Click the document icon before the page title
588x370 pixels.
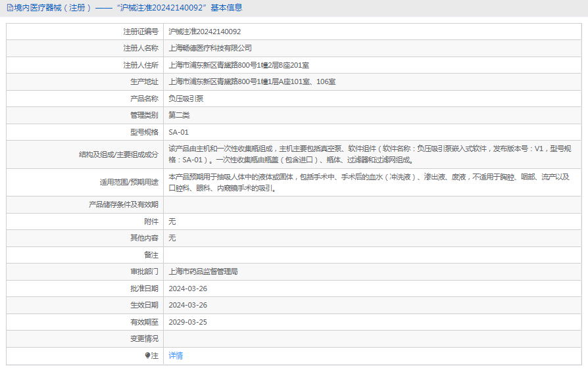pyautogui.click(x=10, y=8)
